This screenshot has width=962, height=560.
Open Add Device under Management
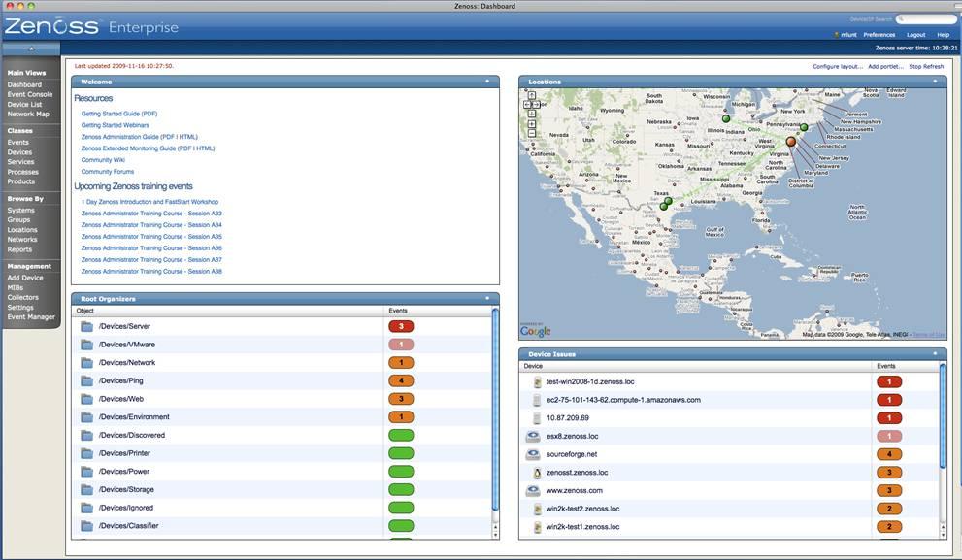(25, 278)
